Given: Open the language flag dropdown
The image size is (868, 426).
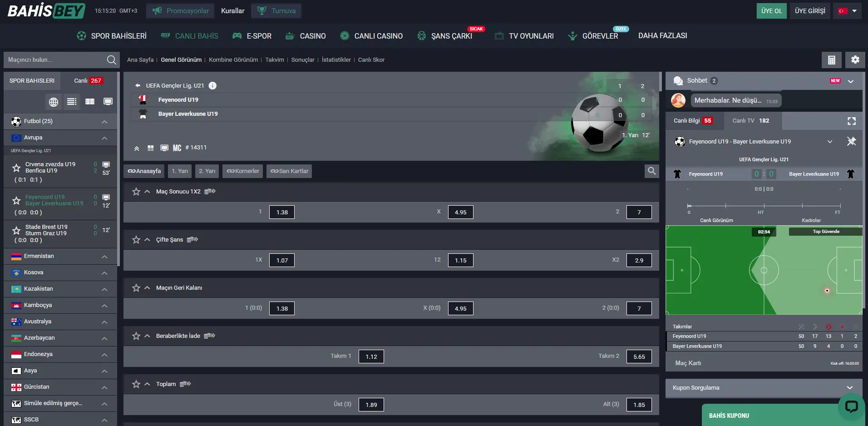Looking at the screenshot, I should point(847,11).
